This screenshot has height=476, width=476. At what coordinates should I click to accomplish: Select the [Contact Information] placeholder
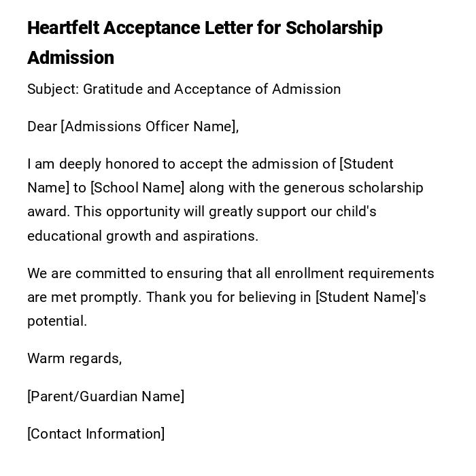(x=96, y=434)
